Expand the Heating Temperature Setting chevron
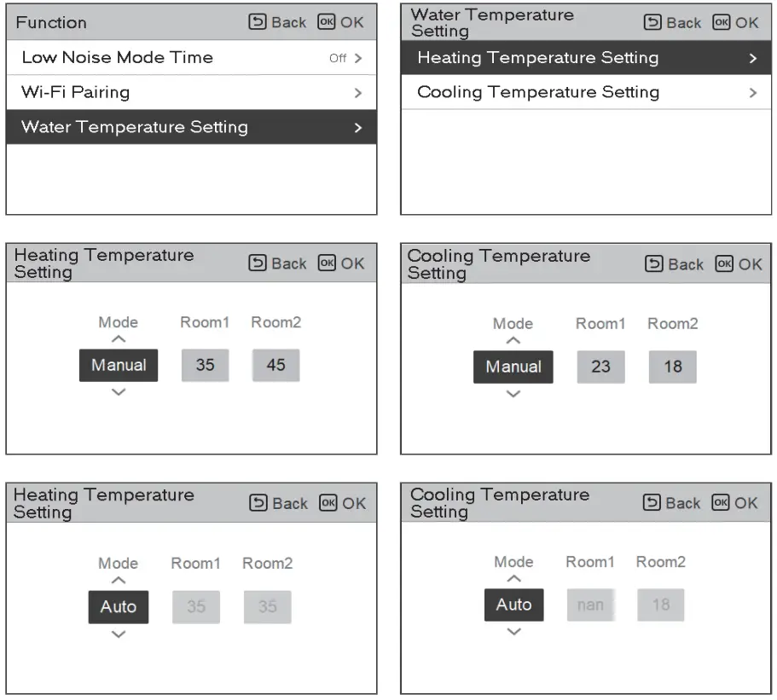Screen dimensions: 777x700 751,58
